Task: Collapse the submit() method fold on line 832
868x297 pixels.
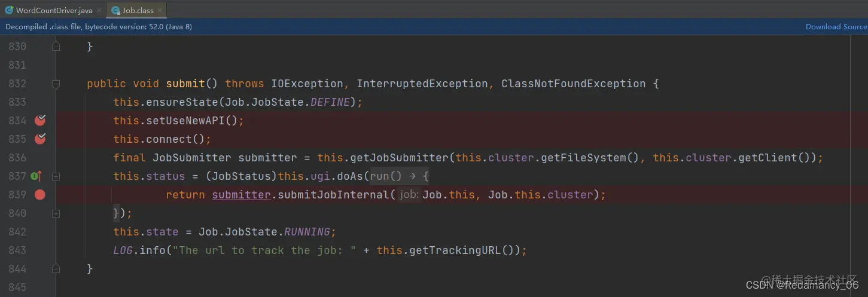Action: [x=56, y=84]
